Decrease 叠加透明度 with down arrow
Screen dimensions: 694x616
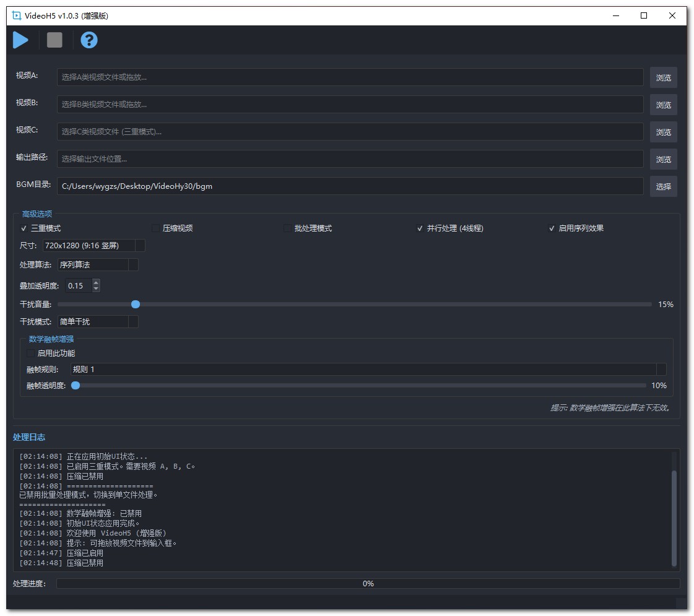[96, 289]
